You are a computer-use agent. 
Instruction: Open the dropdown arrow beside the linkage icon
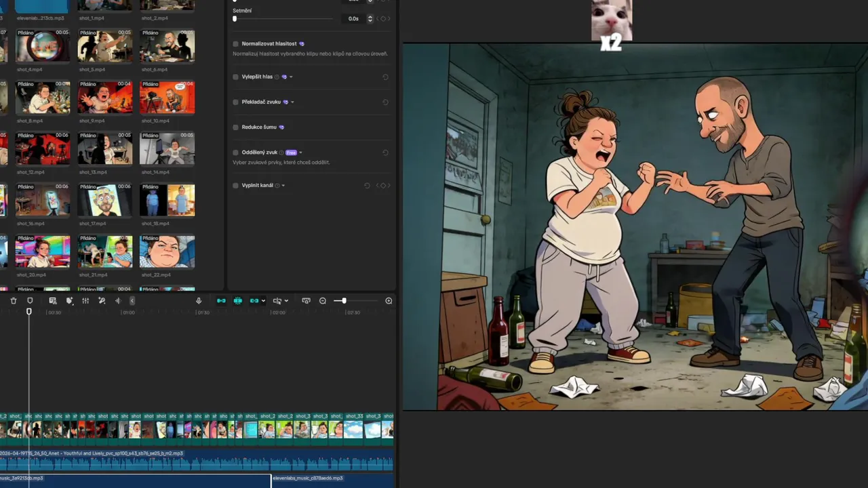tap(263, 301)
